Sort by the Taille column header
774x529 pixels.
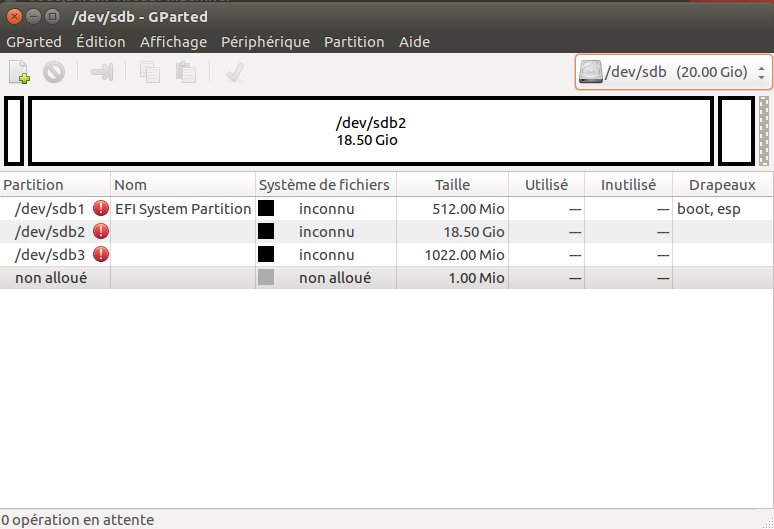(x=452, y=185)
